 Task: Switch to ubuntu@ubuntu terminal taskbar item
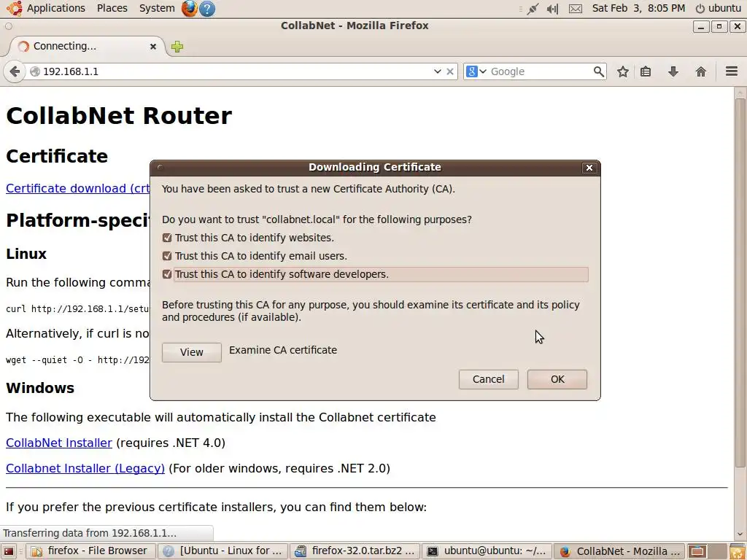click(x=487, y=551)
